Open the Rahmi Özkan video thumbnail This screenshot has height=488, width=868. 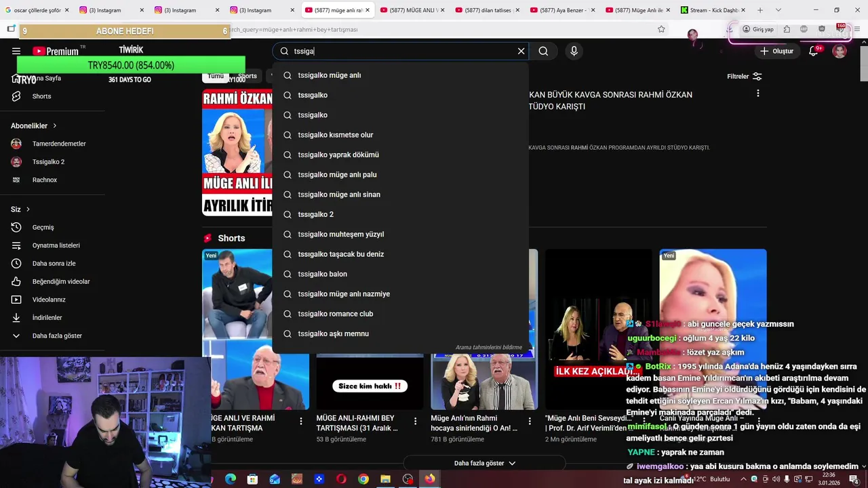click(x=237, y=152)
